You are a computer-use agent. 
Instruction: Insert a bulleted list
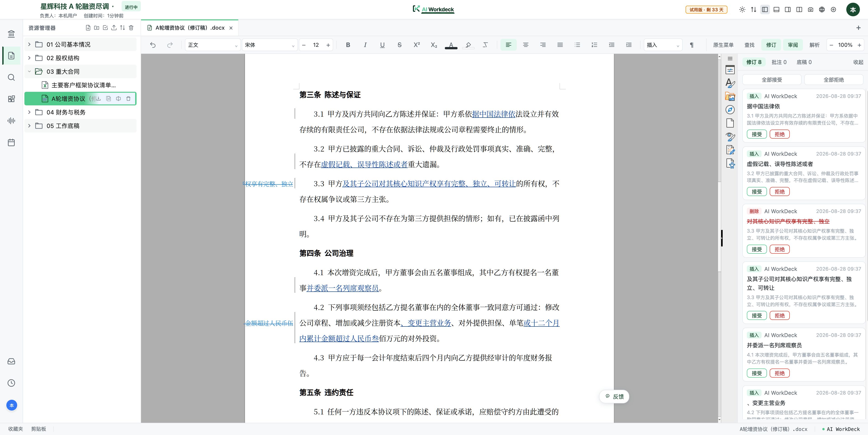[x=577, y=45]
